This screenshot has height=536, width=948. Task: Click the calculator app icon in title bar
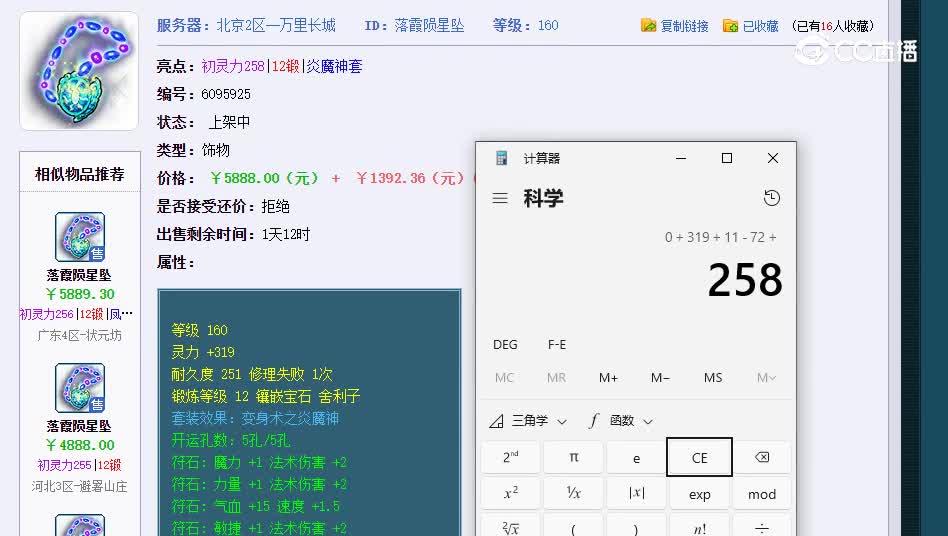501,158
